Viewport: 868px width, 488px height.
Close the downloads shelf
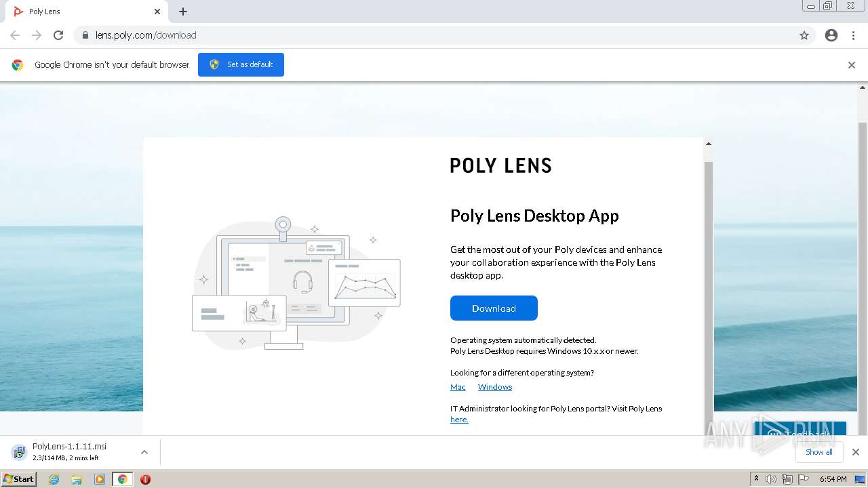pos(856,452)
